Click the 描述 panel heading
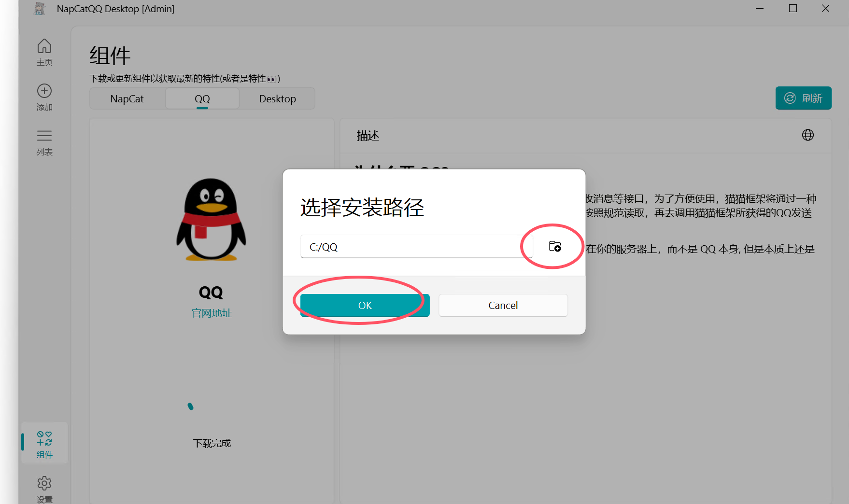 [368, 136]
